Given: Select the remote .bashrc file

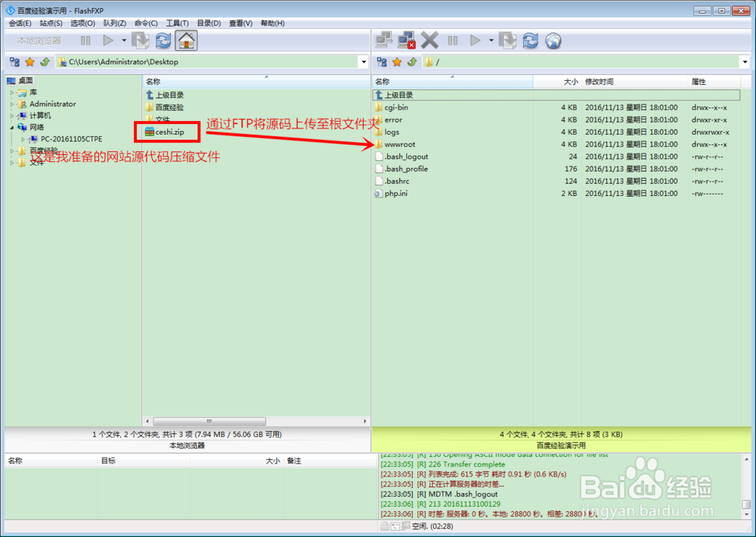Looking at the screenshot, I should (397, 181).
